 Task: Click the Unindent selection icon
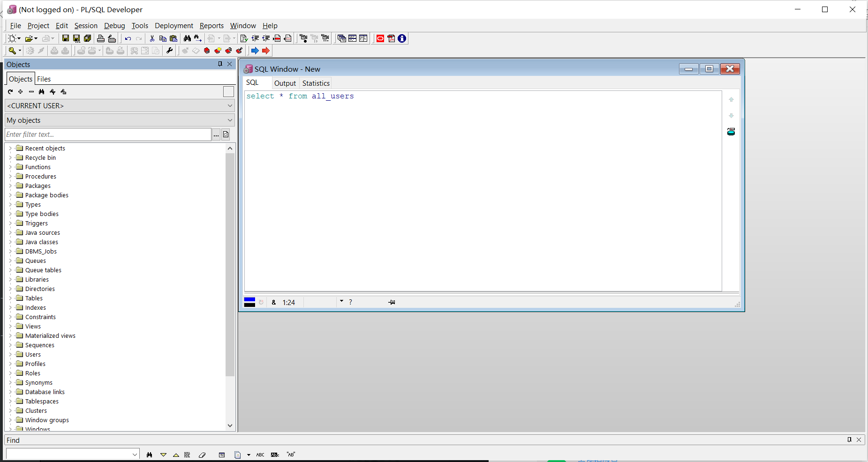coord(266,38)
